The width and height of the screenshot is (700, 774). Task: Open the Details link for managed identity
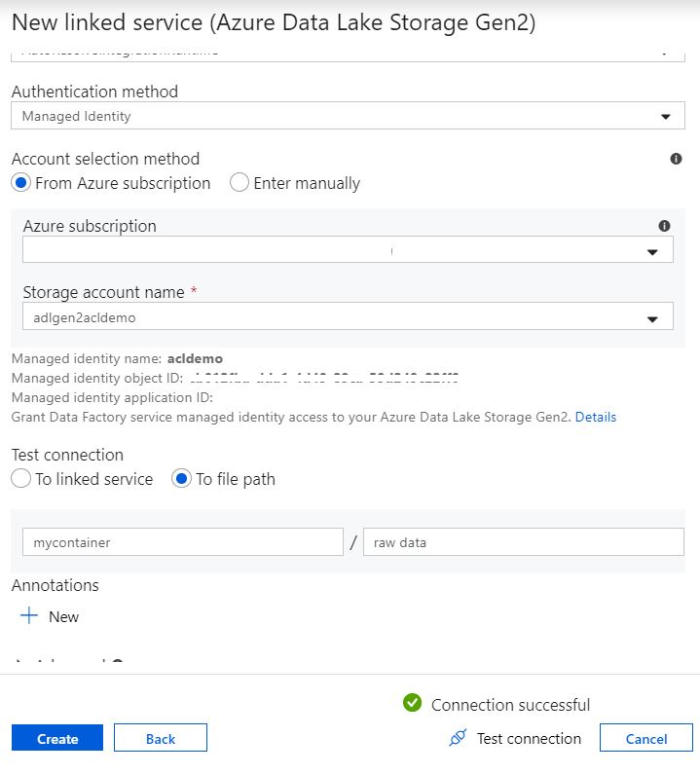(x=596, y=417)
